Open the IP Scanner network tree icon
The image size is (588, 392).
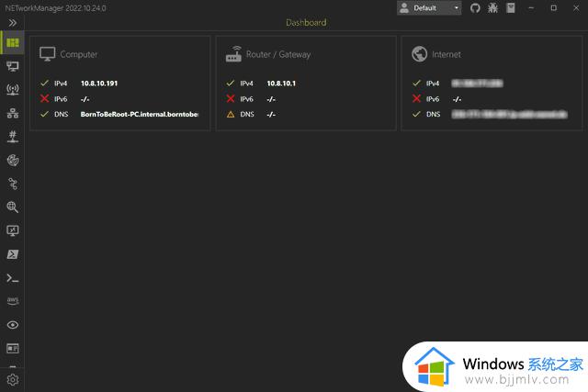(x=12, y=113)
